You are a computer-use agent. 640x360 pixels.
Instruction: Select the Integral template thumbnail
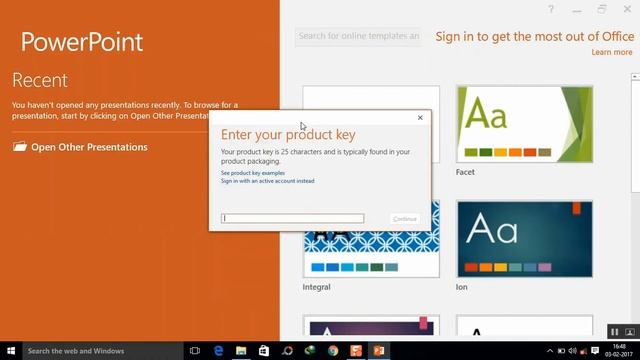tap(371, 255)
